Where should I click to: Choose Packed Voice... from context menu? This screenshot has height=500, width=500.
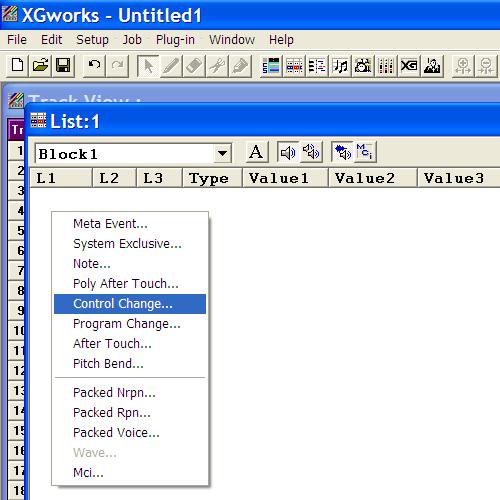point(130,433)
